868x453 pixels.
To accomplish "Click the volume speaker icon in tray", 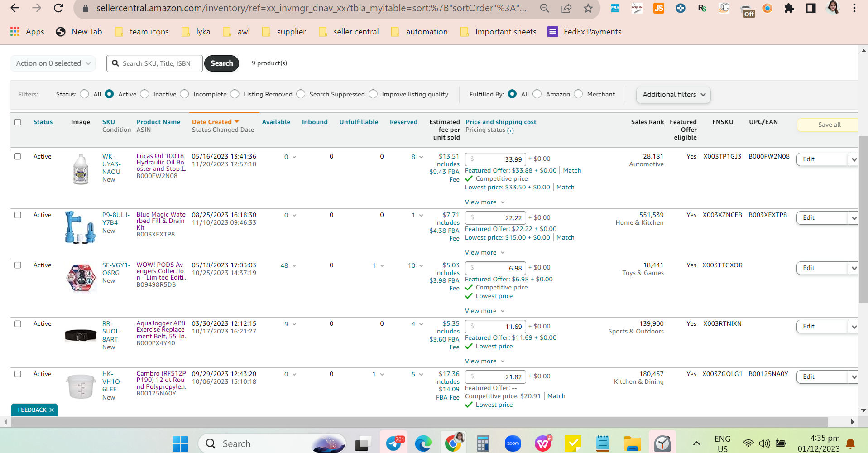I will coord(764,443).
